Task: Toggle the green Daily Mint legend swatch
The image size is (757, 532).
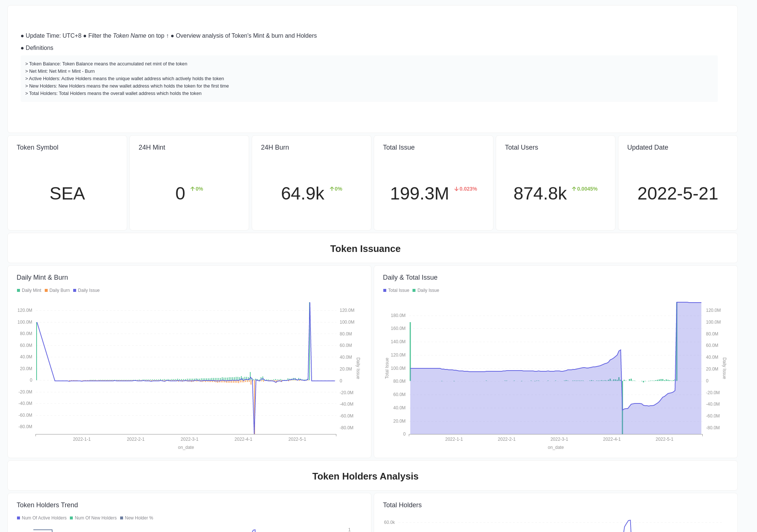Action: click(x=18, y=290)
